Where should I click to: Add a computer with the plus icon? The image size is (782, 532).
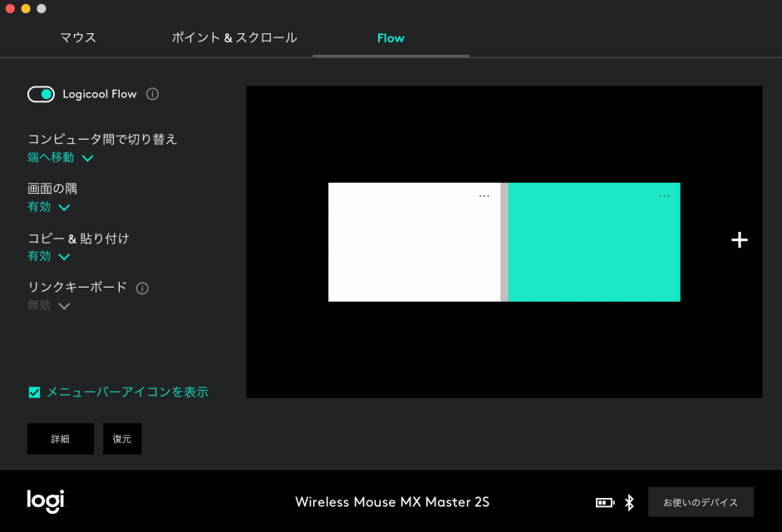coord(739,240)
